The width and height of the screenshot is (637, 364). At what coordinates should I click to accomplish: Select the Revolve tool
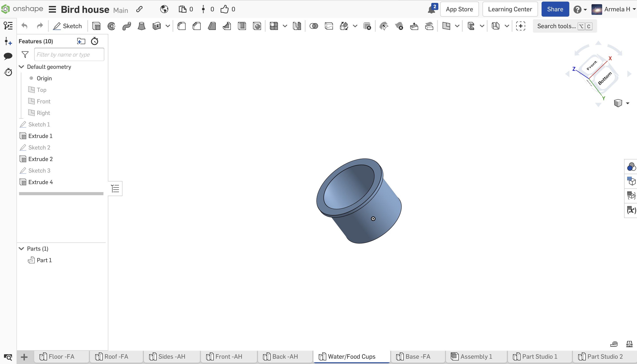point(112,26)
